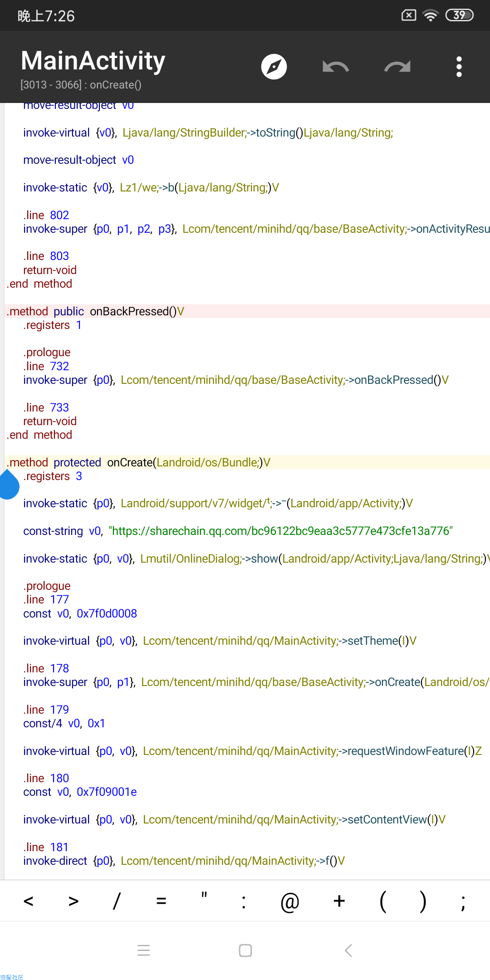Screen dimensions: 490x980
Task: Insert the greater-than symbol from shortcut bar
Action: [73, 901]
